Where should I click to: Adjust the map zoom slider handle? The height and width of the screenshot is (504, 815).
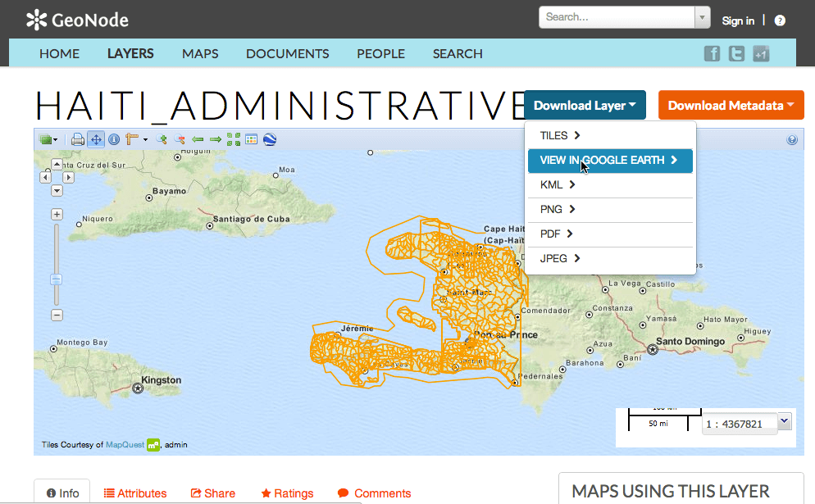[56, 279]
